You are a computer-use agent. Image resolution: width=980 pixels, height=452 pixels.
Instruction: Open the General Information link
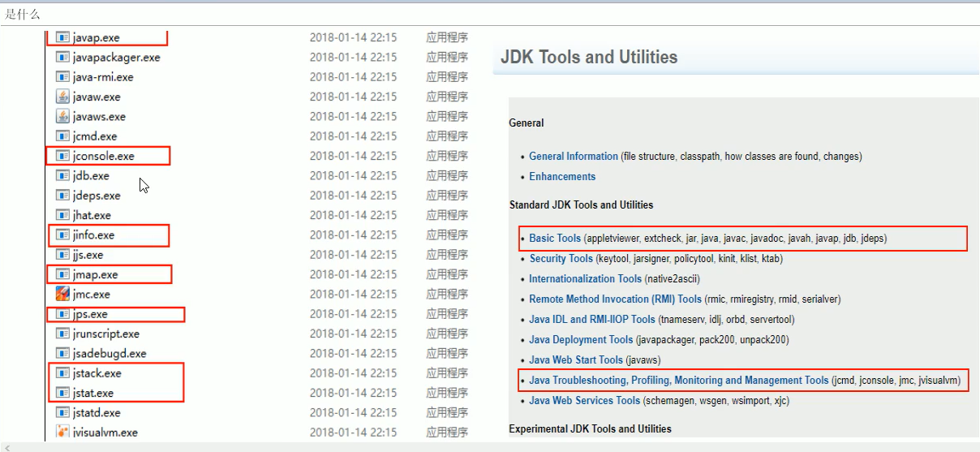[x=574, y=156]
